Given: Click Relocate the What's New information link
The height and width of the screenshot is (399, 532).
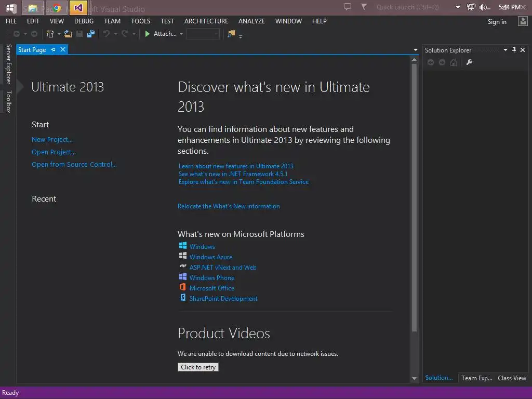Looking at the screenshot, I should tap(229, 206).
